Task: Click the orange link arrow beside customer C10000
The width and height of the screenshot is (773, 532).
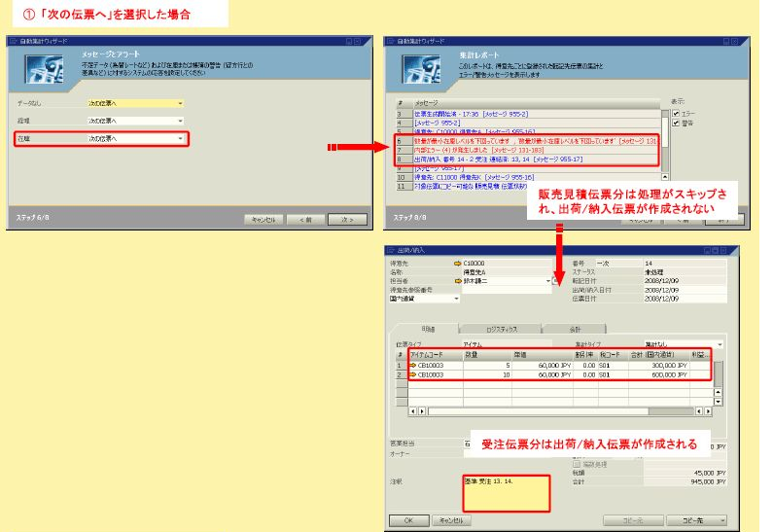Action: [x=457, y=263]
